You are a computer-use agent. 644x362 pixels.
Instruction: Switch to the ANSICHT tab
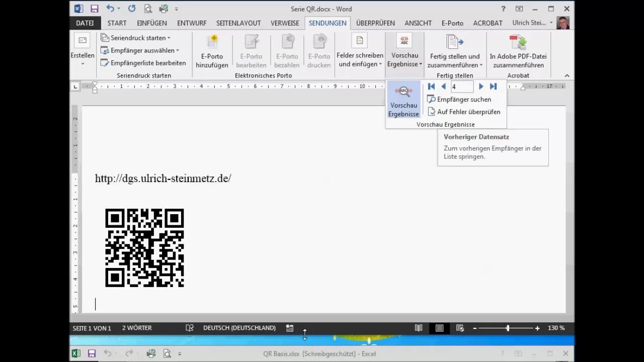tap(418, 23)
